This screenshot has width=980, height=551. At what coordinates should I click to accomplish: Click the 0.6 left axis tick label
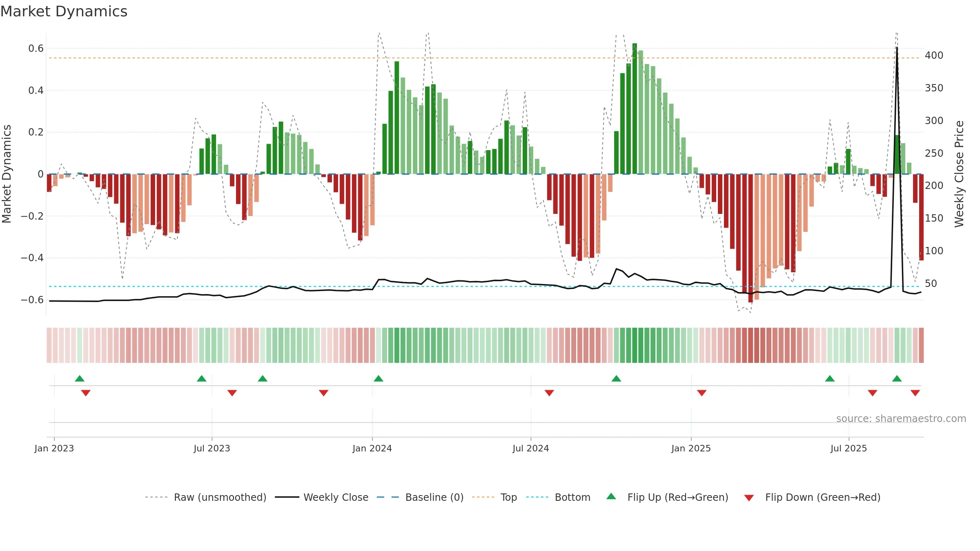36,49
